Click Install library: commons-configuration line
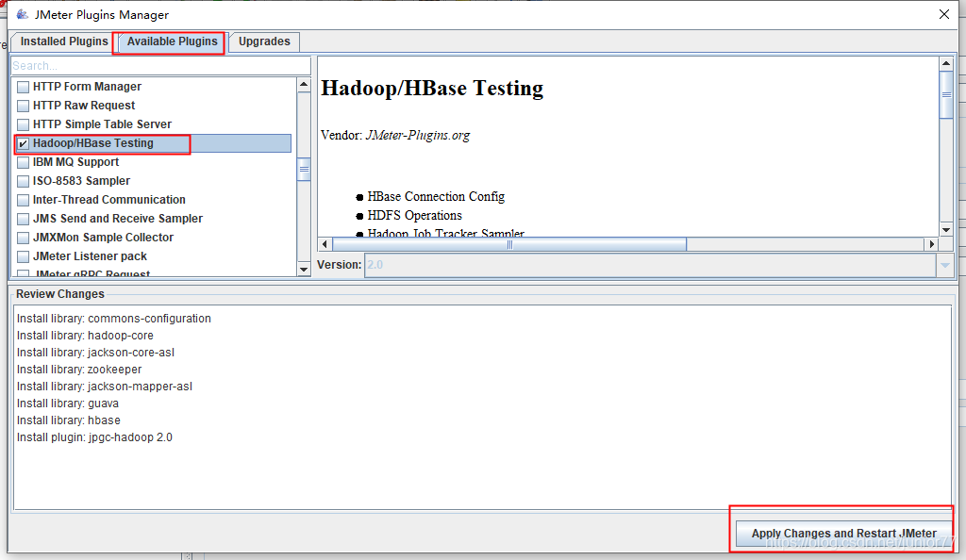This screenshot has width=966, height=560. (114, 318)
